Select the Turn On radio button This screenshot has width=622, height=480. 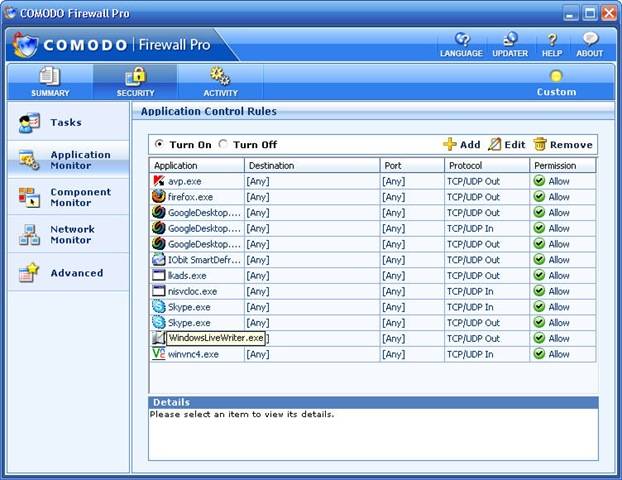point(159,144)
